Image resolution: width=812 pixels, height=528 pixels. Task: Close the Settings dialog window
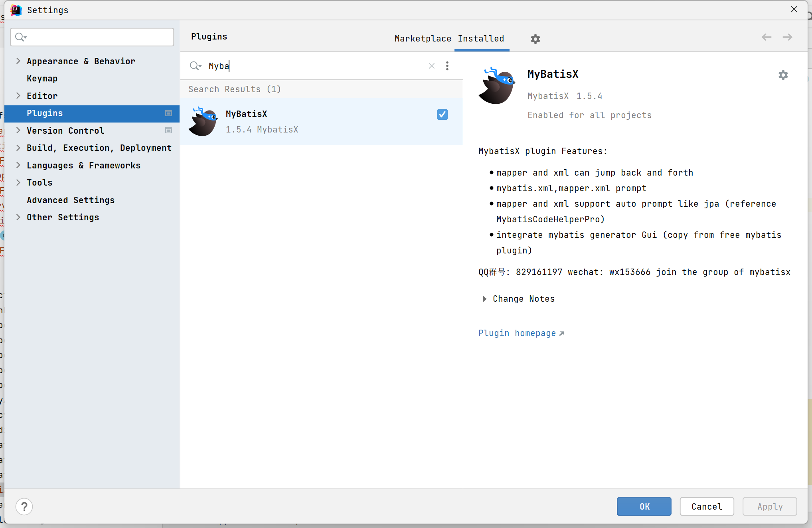click(794, 10)
